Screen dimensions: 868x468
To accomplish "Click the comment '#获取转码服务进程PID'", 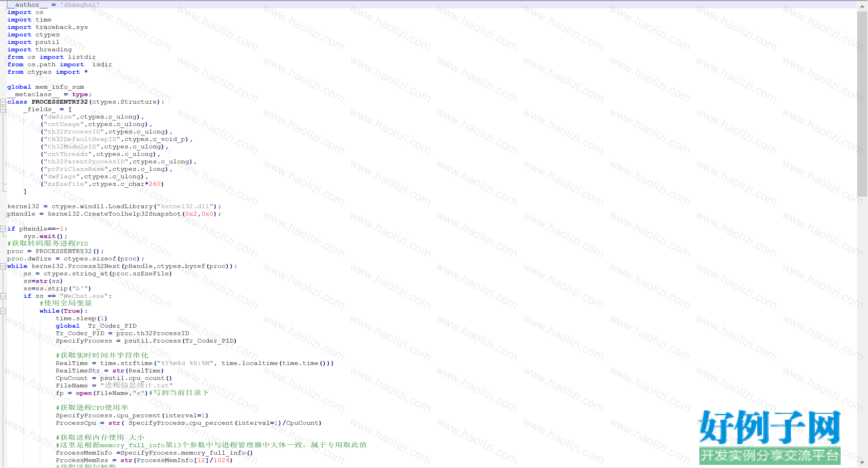I will tap(48, 244).
